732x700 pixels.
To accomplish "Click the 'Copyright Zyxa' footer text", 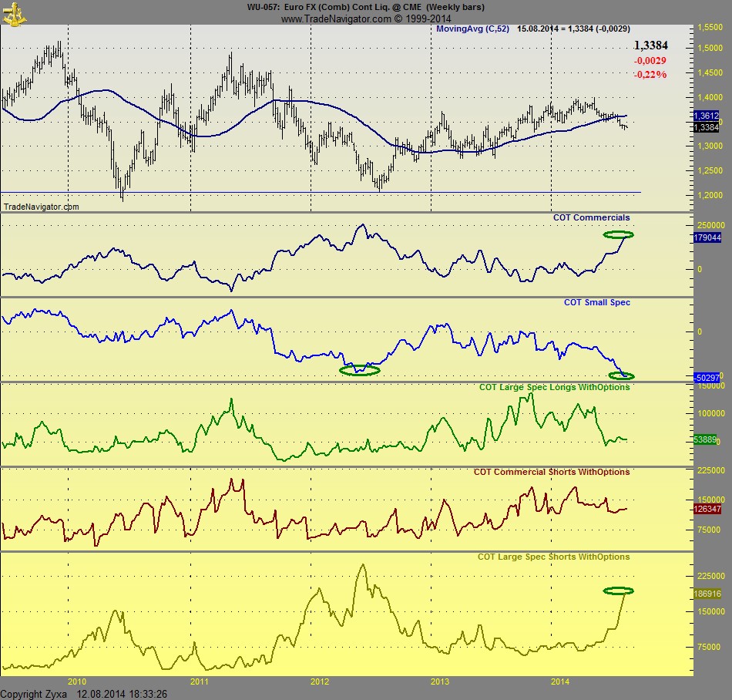I will pyautogui.click(x=34, y=695).
